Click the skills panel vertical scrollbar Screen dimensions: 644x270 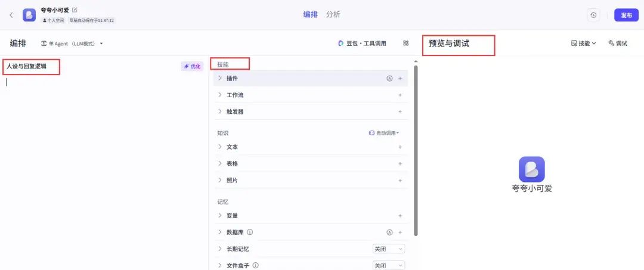[x=416, y=150]
